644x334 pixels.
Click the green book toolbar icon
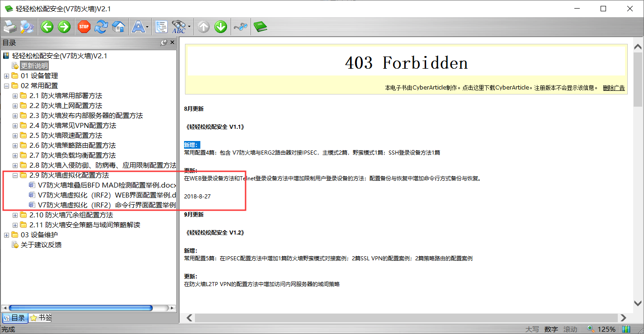coord(260,27)
